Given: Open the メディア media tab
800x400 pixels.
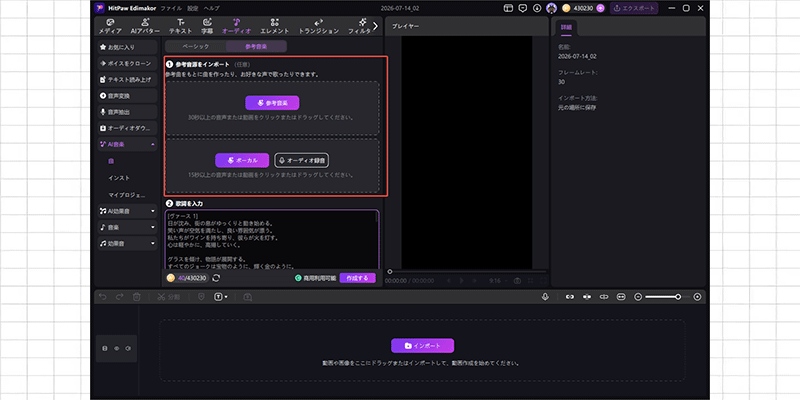Looking at the screenshot, I should click(110, 27).
